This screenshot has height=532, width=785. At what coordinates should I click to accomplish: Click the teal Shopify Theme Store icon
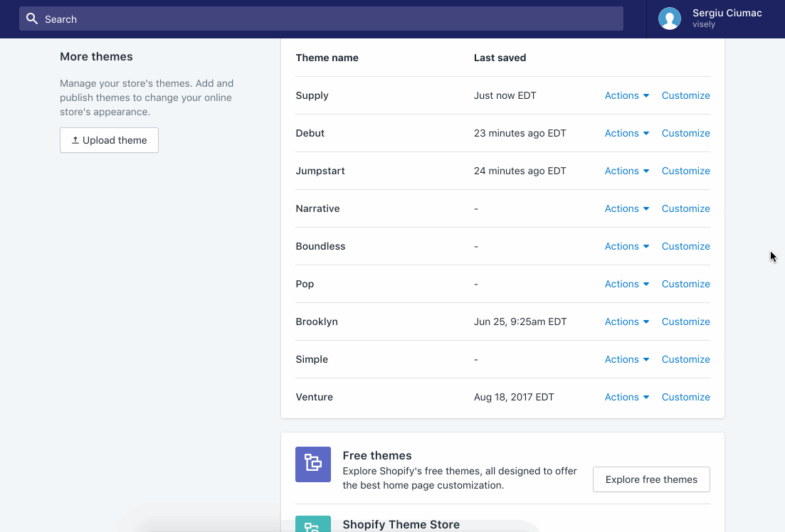[313, 524]
